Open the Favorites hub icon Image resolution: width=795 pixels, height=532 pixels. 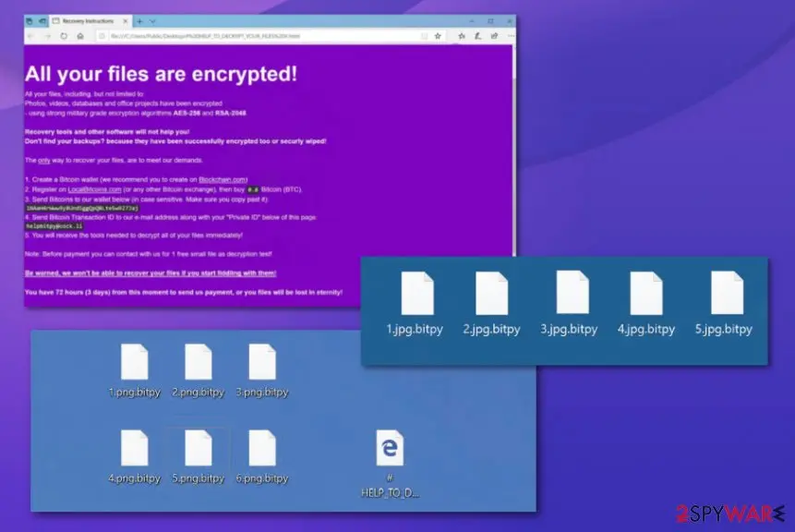click(462, 36)
